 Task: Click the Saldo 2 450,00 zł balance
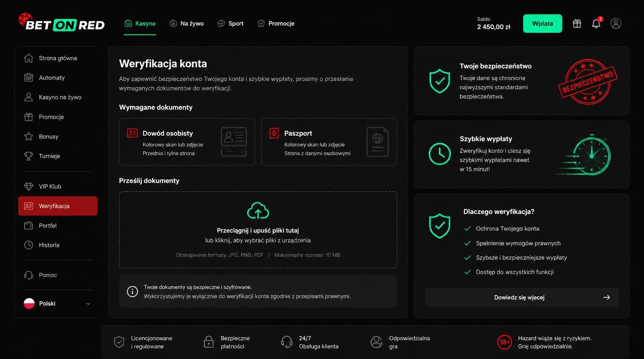click(494, 23)
